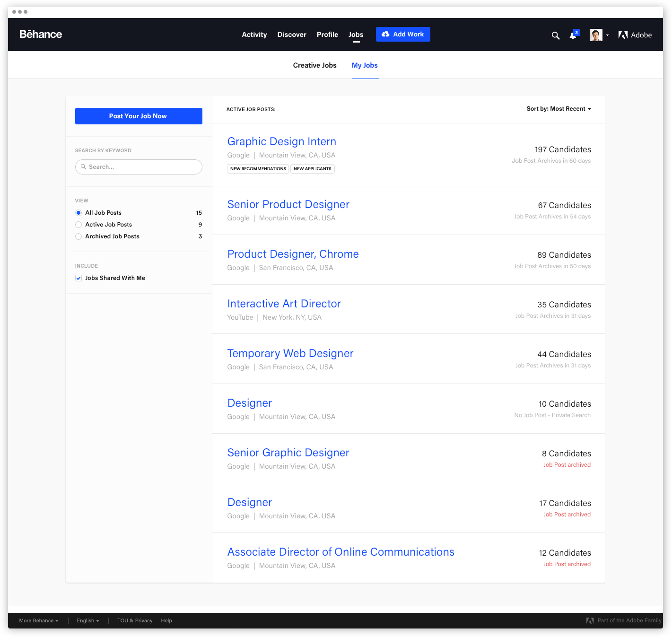Click the user avatar thumbnail
Screen dimensions: 672x637
click(x=596, y=35)
